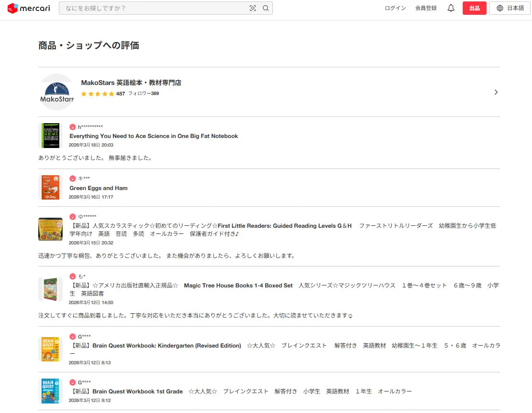Open the 日本語 language selector

[515, 8]
